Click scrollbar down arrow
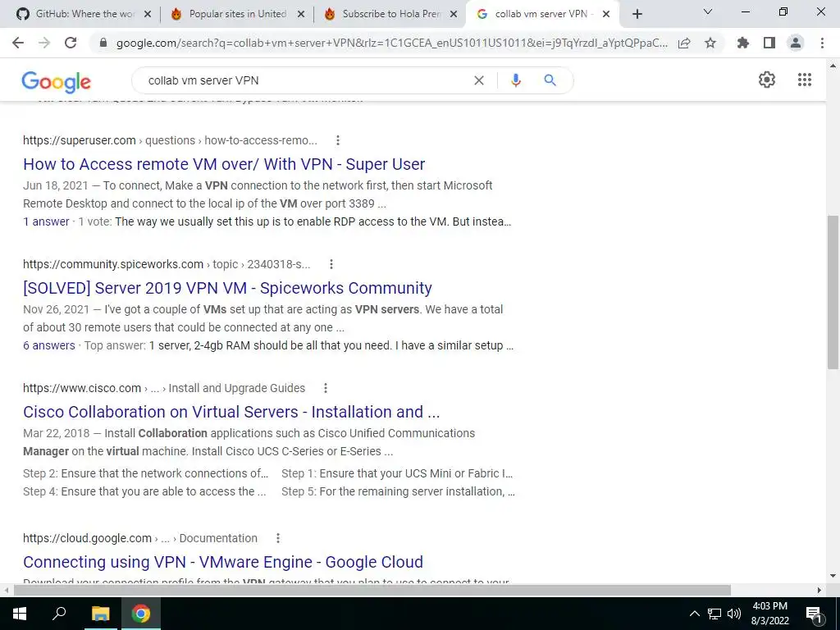840x630 pixels. (x=833, y=577)
